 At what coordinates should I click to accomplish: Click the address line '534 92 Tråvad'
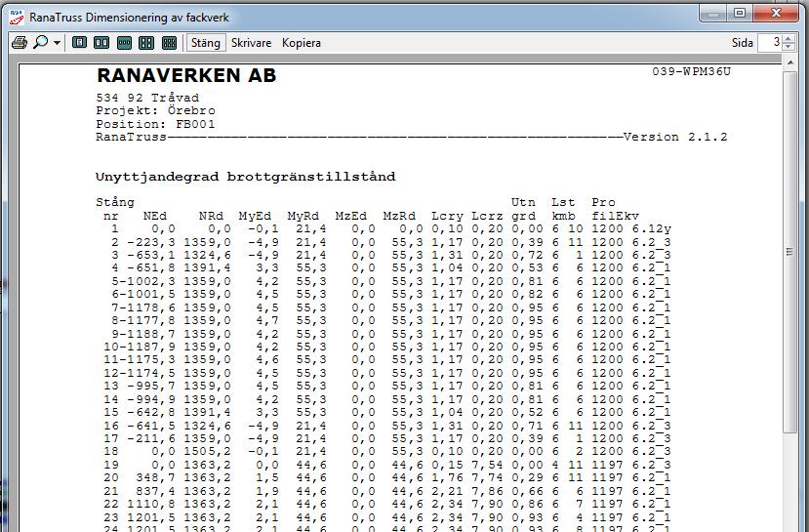click(x=147, y=98)
